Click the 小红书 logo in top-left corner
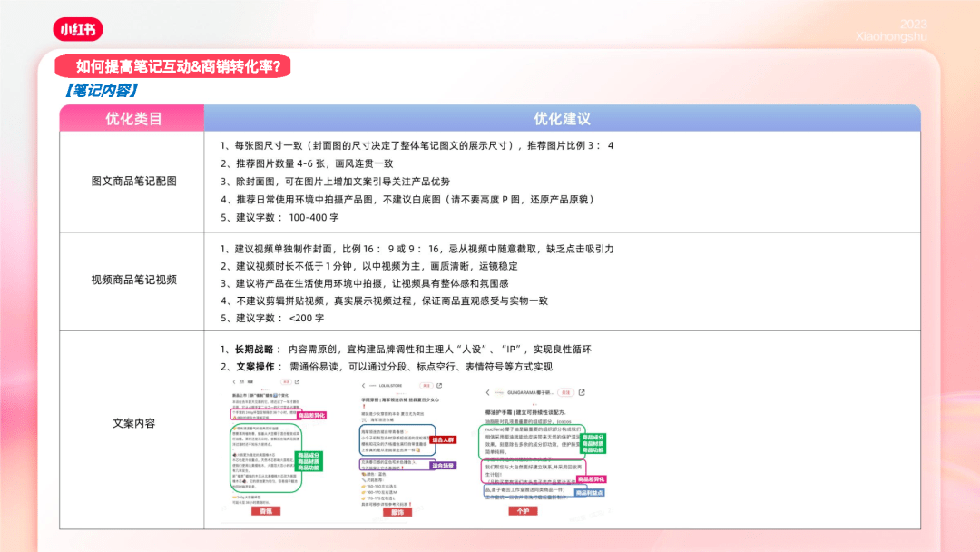This screenshot has height=552, width=980. (77, 29)
